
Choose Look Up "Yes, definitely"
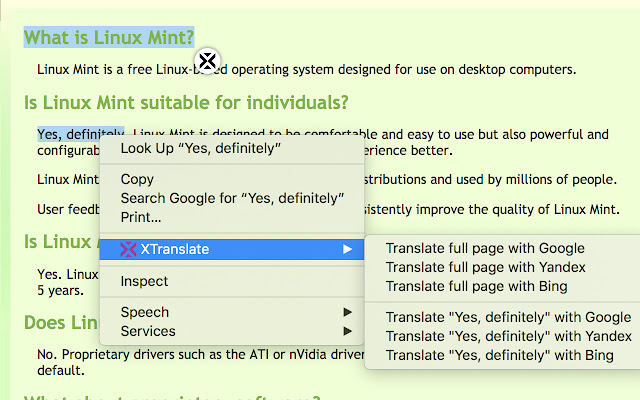[x=200, y=148]
